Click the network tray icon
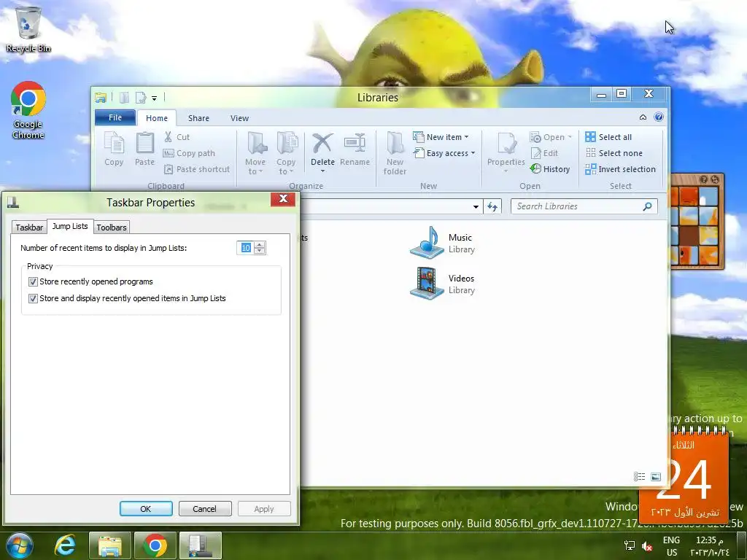This screenshot has height=560, width=747. [x=630, y=546]
